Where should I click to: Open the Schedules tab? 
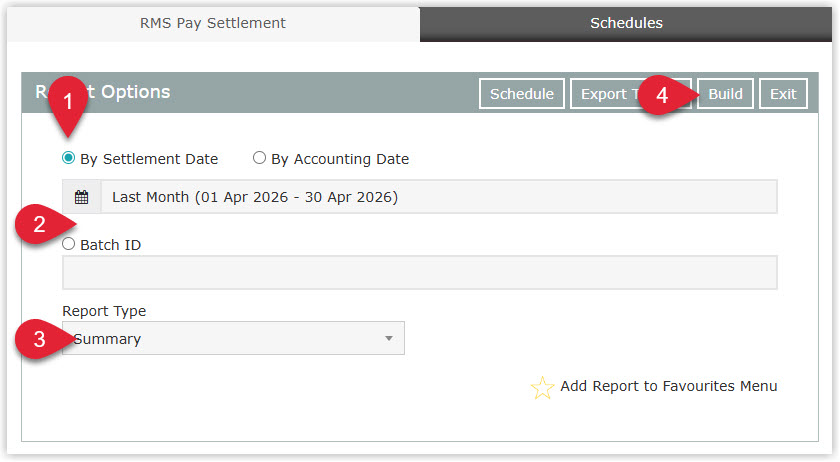[x=626, y=23]
